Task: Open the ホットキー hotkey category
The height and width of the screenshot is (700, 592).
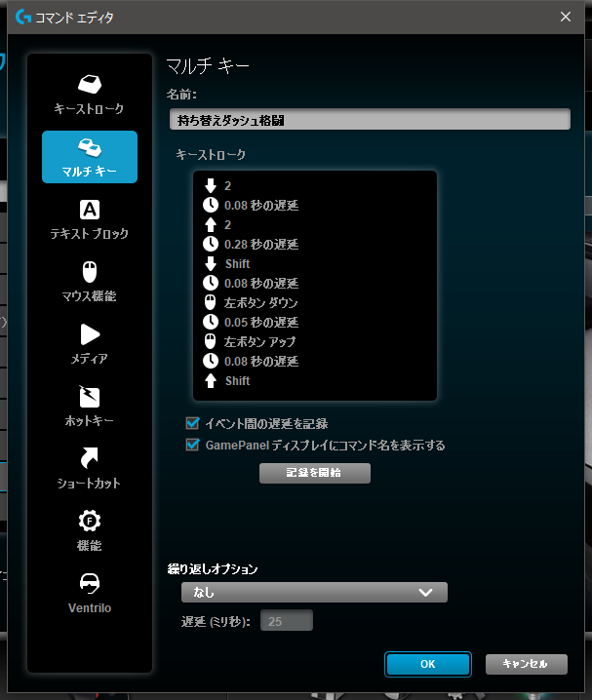Action: pyautogui.click(x=89, y=396)
